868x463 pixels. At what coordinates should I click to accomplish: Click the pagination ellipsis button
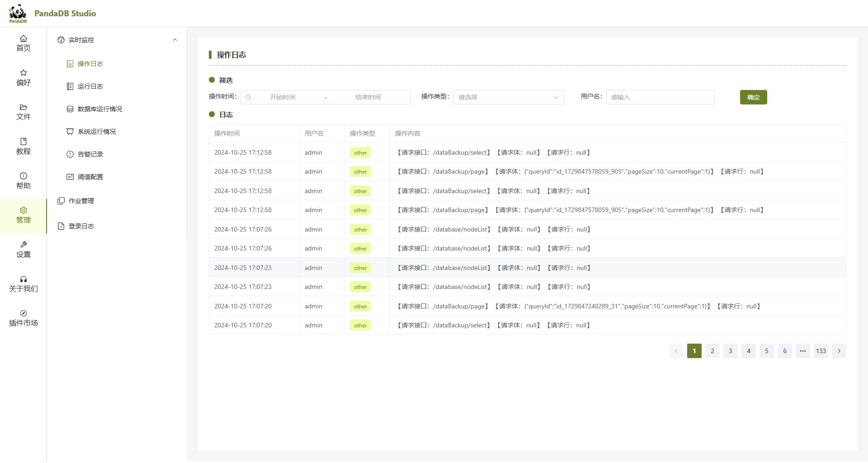click(803, 351)
